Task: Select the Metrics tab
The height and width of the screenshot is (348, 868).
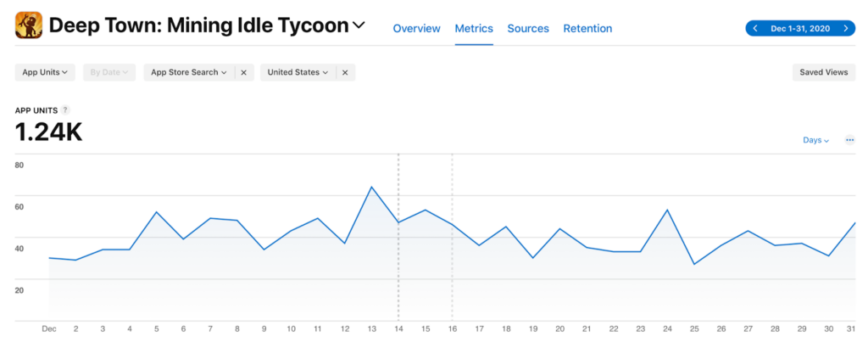Action: 474,29
